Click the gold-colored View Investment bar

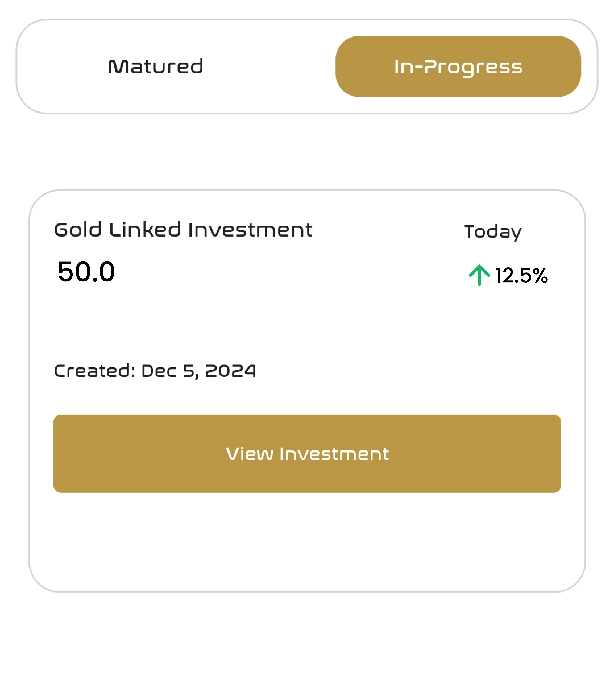coord(307,453)
